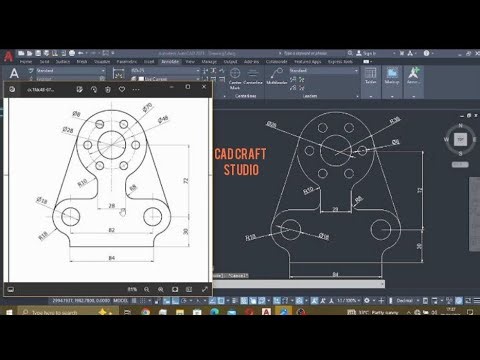Select the Center Mark tool
The height and width of the screenshot is (360, 480).
pyautogui.click(x=235, y=77)
